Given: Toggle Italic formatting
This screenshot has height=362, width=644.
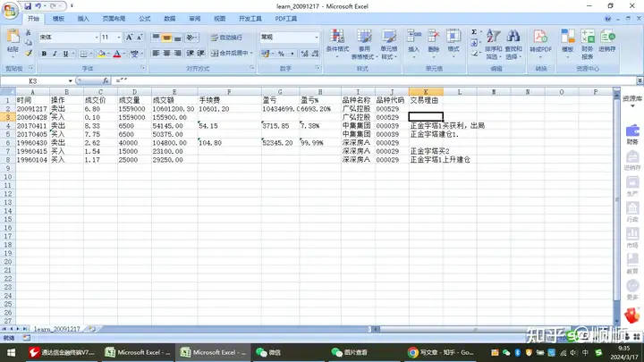Looking at the screenshot, I should coord(55,54).
